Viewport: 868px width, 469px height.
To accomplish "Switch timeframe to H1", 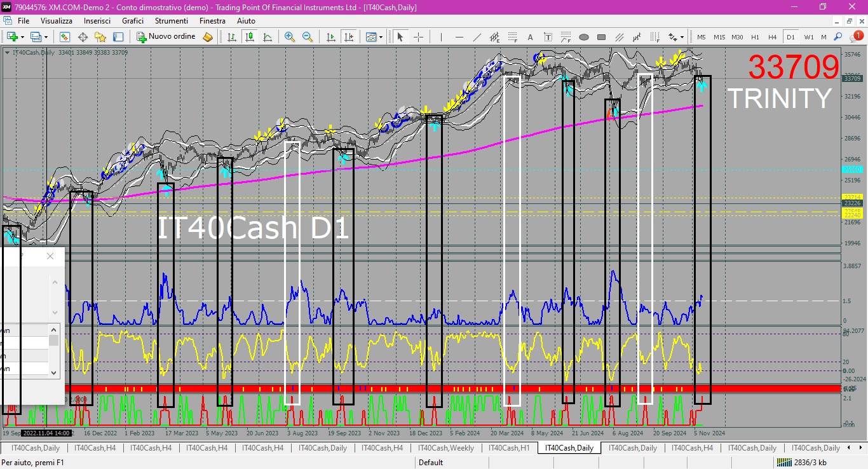I will tap(755, 37).
